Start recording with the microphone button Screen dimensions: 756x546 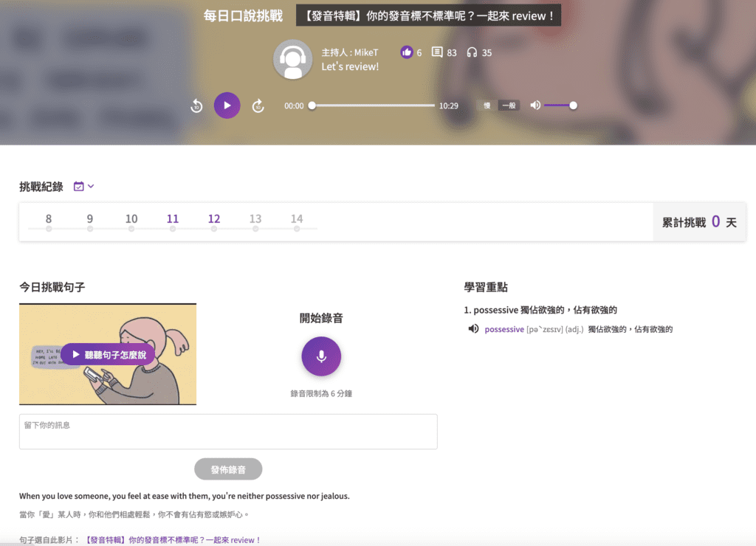[321, 356]
